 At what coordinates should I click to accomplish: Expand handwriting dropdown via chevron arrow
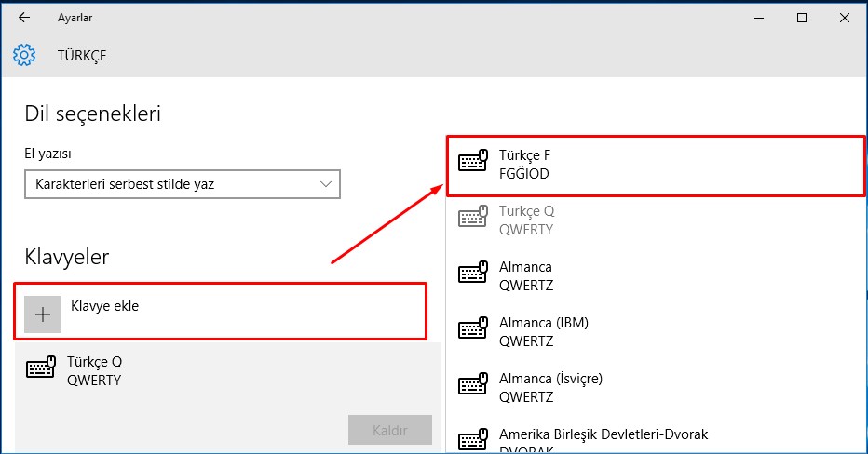point(326,184)
